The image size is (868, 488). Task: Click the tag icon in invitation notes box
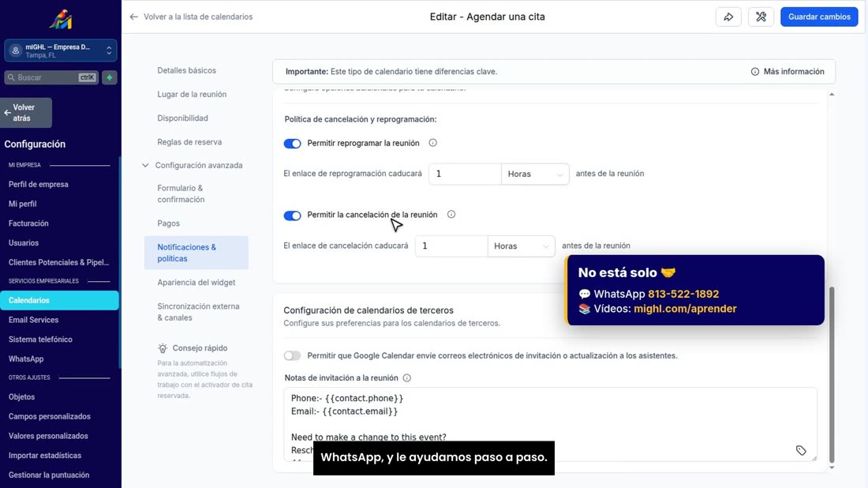coord(801,450)
